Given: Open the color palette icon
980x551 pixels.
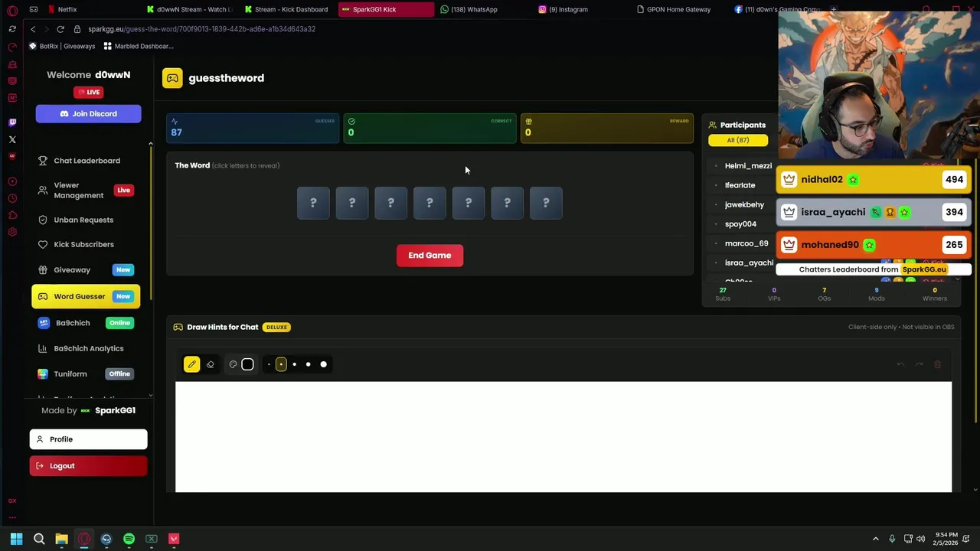Looking at the screenshot, I should click(x=233, y=364).
